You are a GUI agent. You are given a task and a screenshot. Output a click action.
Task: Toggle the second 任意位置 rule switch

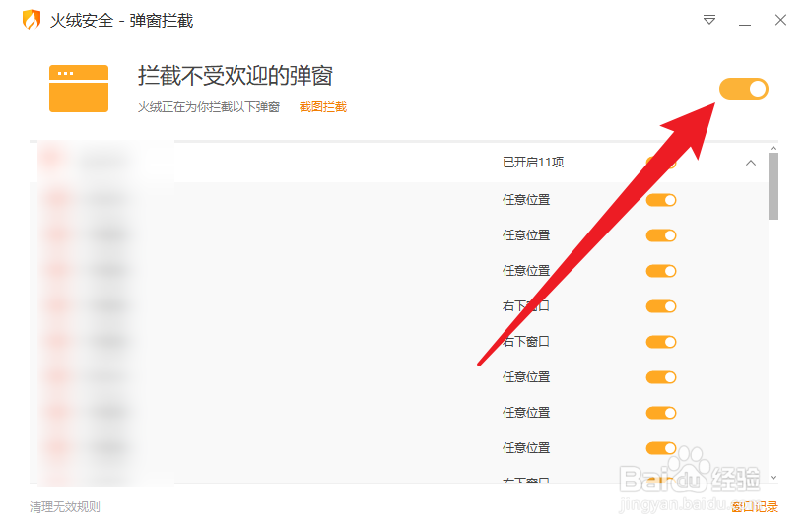661,235
